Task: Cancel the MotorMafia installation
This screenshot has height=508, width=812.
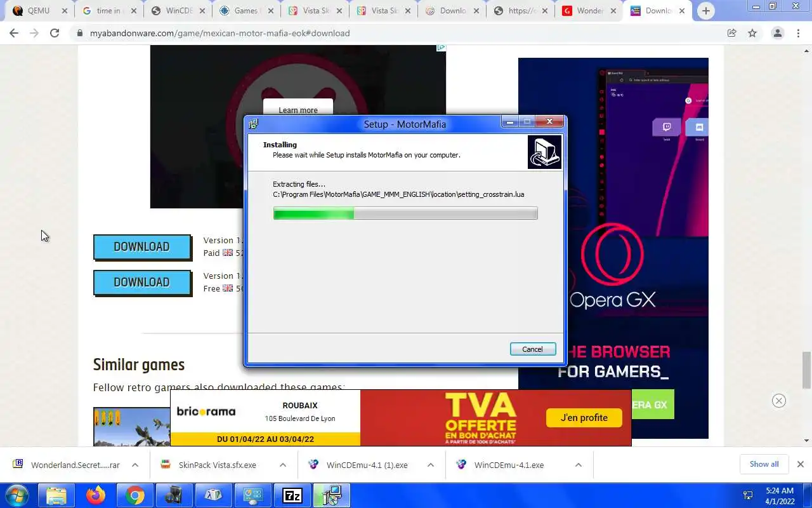Action: coord(532,349)
